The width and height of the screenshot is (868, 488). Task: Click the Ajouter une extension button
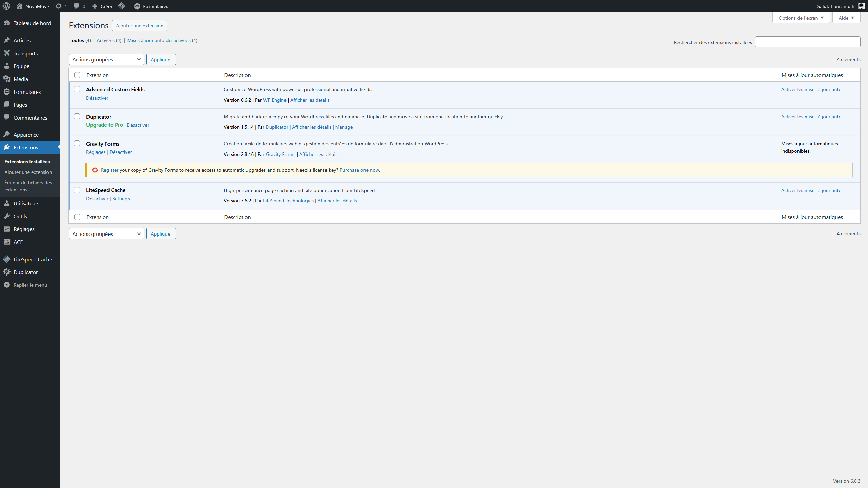[139, 26]
